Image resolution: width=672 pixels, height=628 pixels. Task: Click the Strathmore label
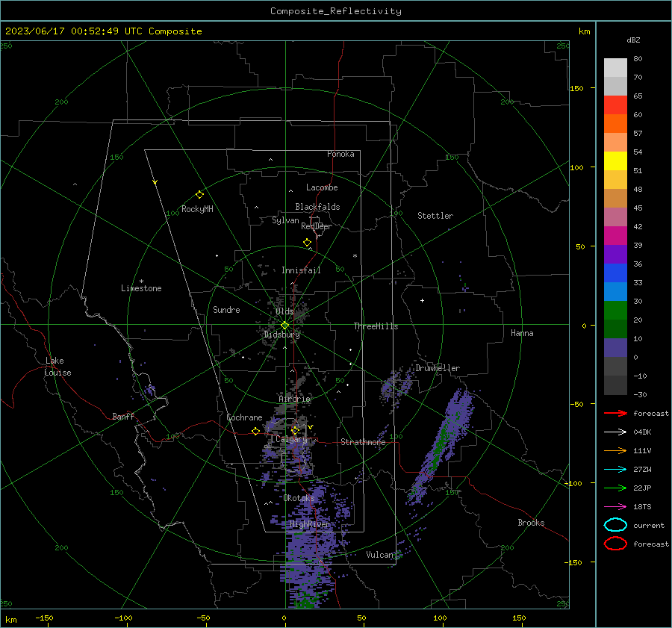pos(363,442)
